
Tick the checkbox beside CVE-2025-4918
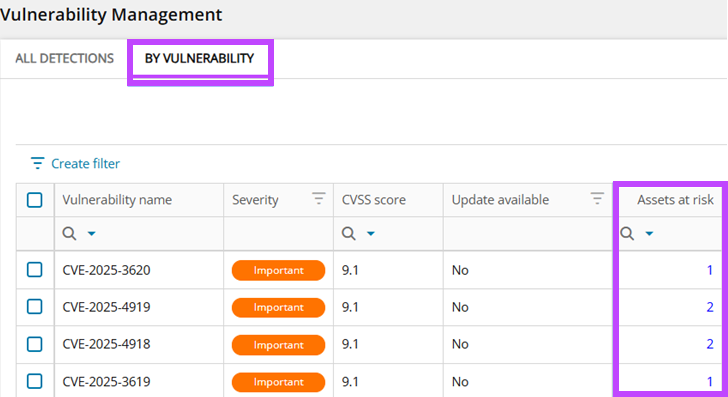(34, 344)
